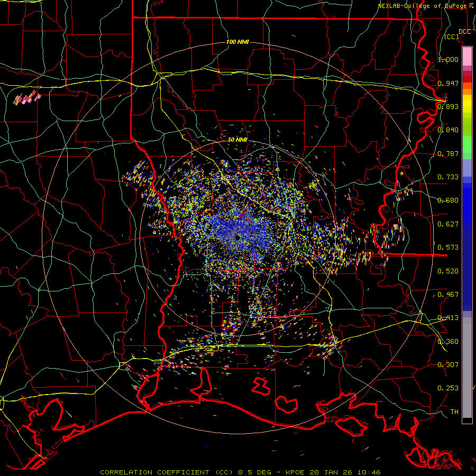
Task: Select the 0.520 legend value
Action: coord(448,271)
